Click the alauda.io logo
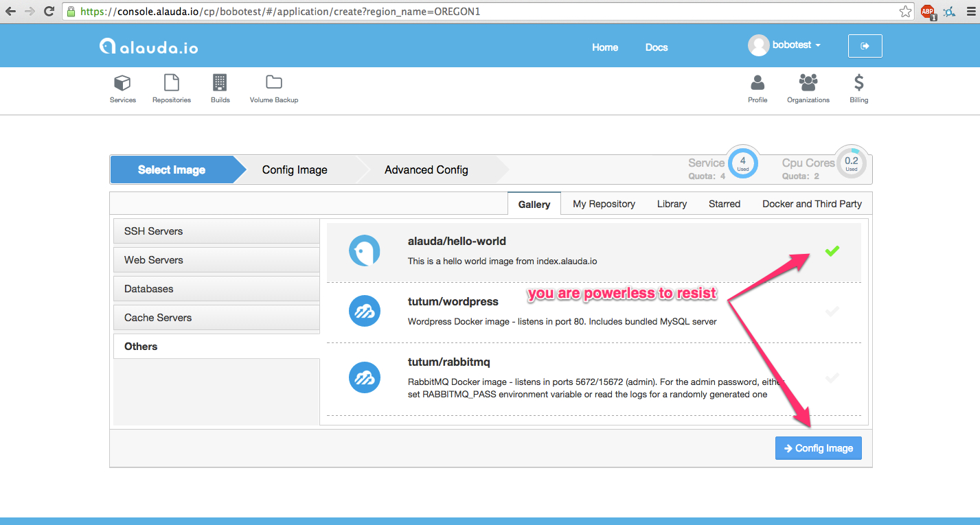This screenshot has height=525, width=980. tap(148, 46)
